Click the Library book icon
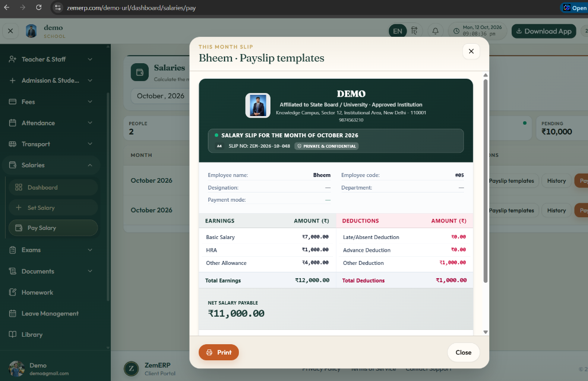This screenshot has height=381, width=588. (x=13, y=334)
